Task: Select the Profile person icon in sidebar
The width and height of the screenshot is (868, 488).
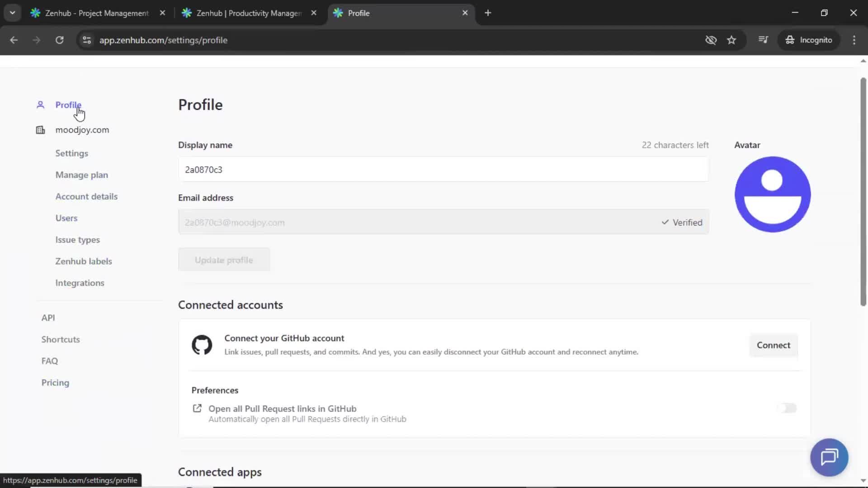Action: pyautogui.click(x=40, y=104)
